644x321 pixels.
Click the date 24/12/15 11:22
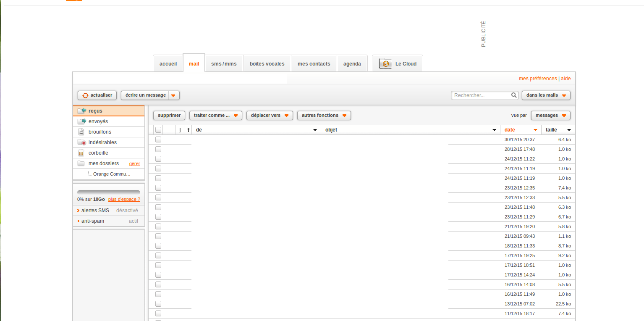(520, 159)
